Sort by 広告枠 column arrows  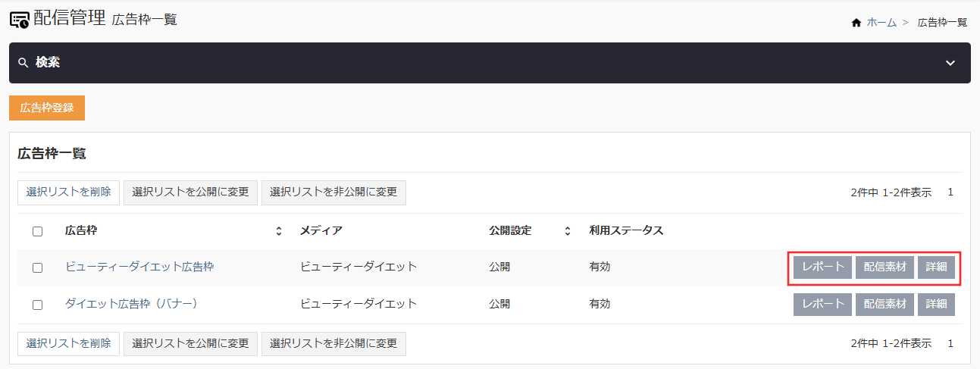click(278, 231)
